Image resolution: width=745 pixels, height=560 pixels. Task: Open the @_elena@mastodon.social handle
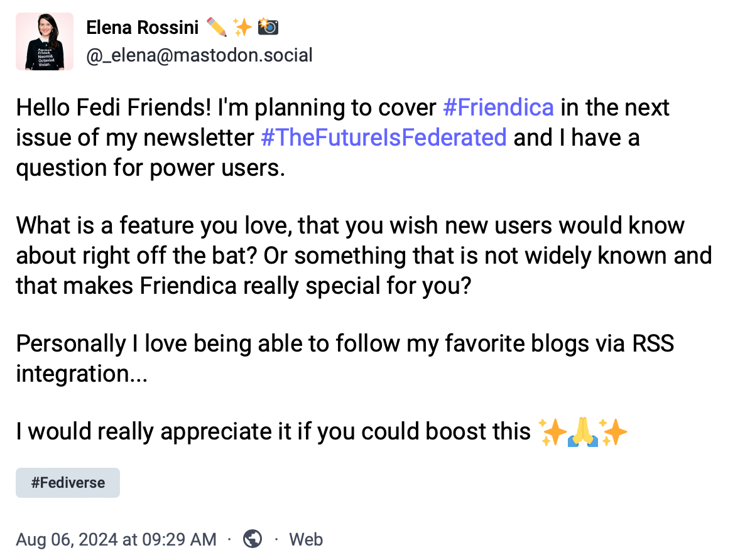tap(199, 55)
